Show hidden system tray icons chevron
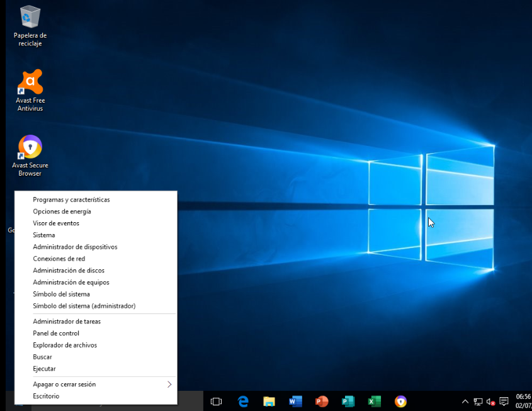This screenshot has height=411, width=532. pyautogui.click(x=465, y=402)
